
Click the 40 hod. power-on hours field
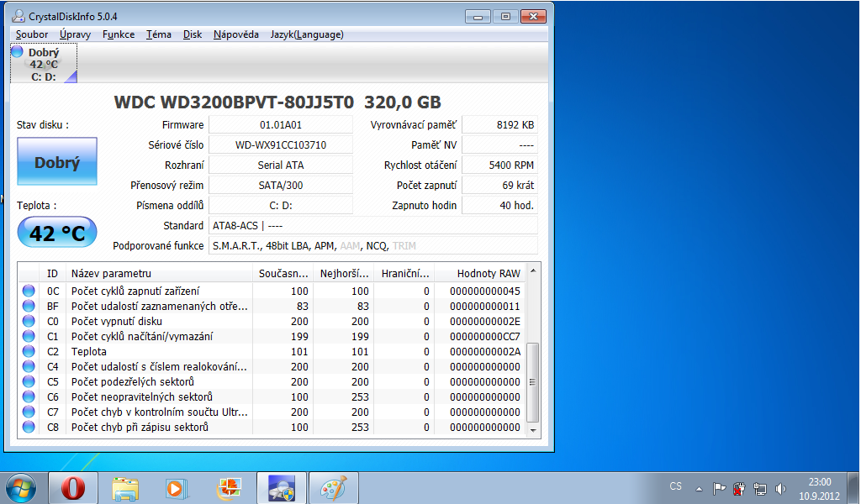499,206
